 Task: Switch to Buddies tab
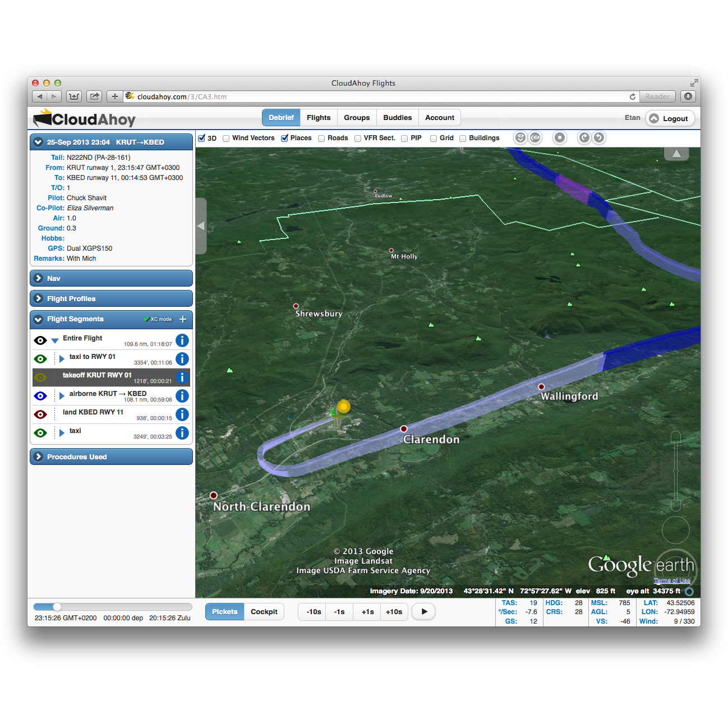point(398,118)
